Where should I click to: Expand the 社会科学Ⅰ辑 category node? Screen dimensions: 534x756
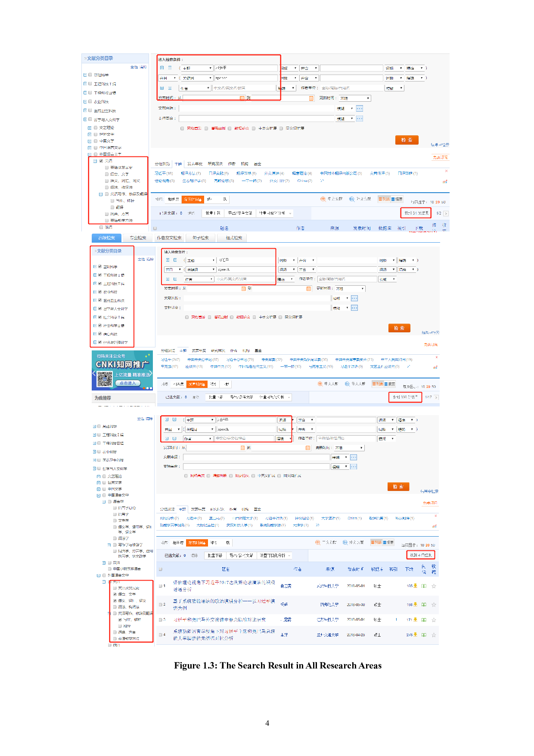95,317
